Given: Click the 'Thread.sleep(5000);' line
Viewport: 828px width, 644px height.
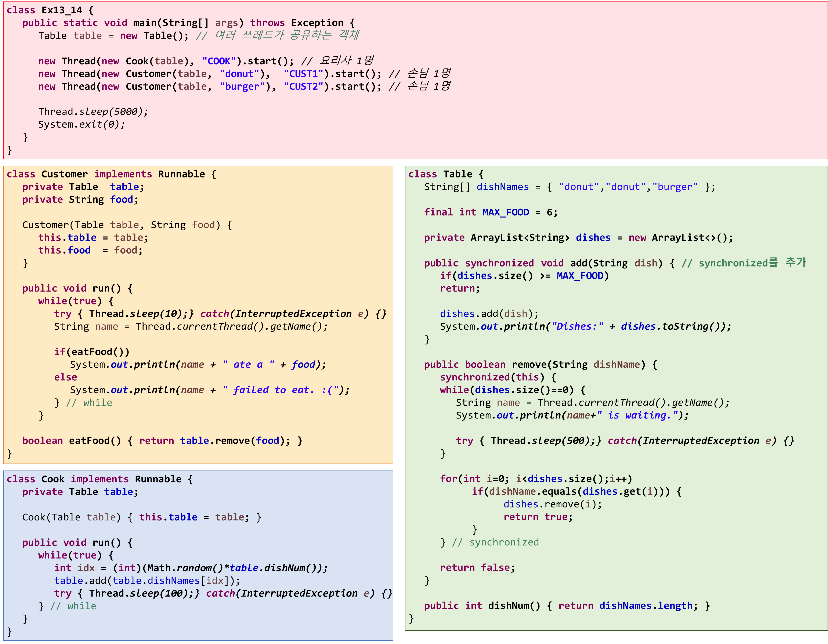Looking at the screenshot, I should click(x=93, y=112).
